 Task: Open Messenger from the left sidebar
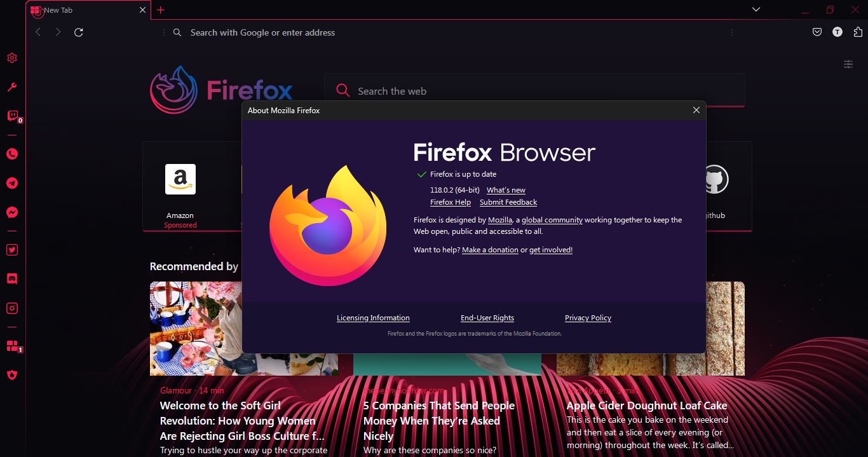[12, 212]
